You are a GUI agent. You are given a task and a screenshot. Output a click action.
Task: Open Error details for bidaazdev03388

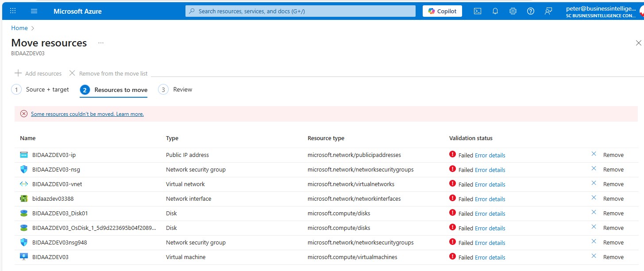[x=490, y=199]
